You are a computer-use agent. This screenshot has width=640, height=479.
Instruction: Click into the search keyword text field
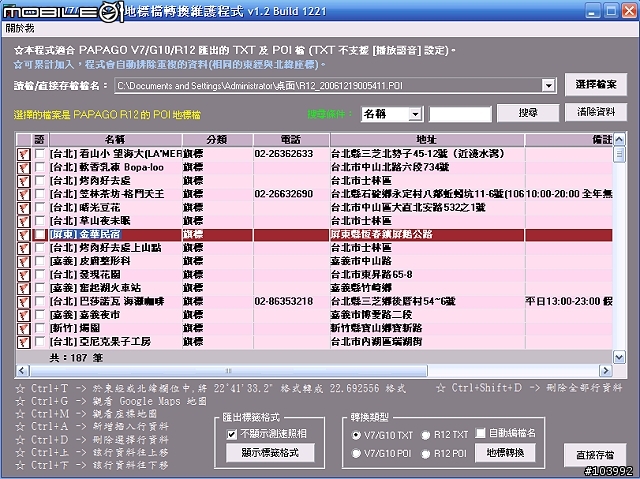click(460, 114)
